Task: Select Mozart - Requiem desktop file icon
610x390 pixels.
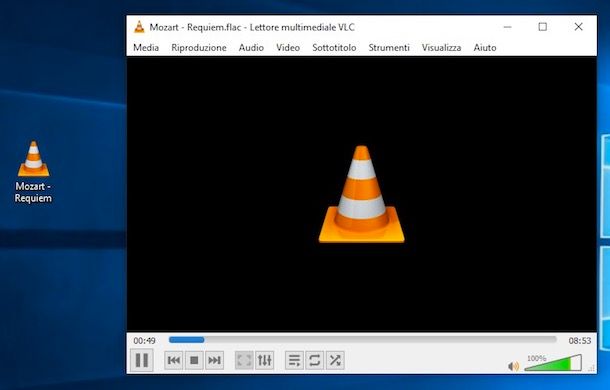Action: click(x=33, y=172)
